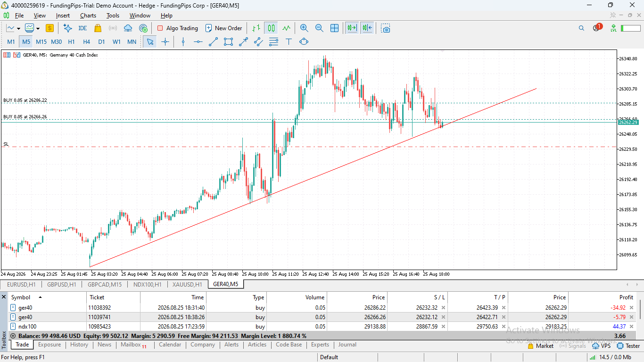Select the M1 timeframe
This screenshot has width=644, height=362.
pyautogui.click(x=11, y=41)
